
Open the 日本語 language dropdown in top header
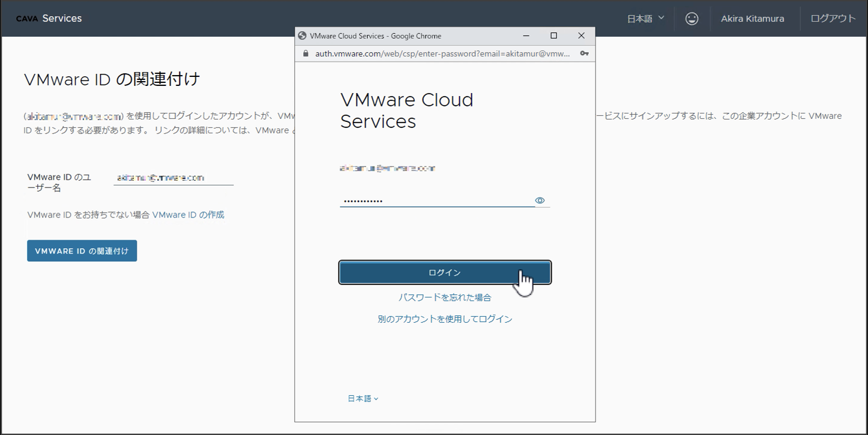pos(645,19)
